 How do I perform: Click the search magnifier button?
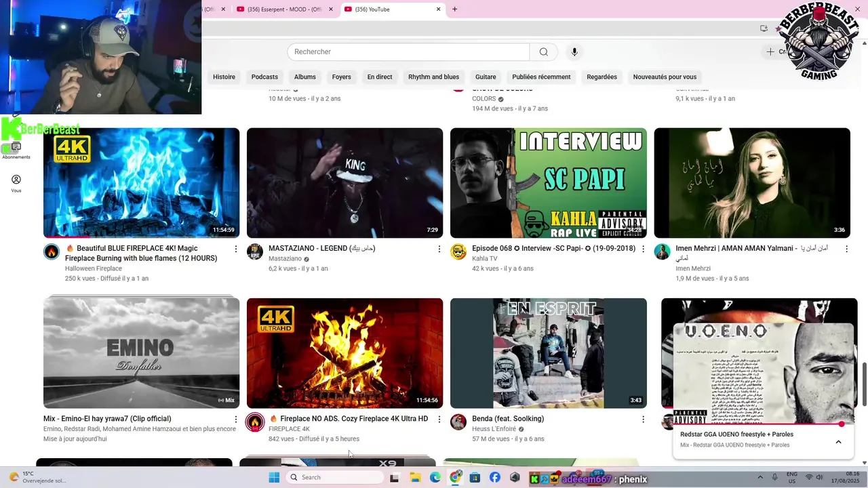pos(543,52)
